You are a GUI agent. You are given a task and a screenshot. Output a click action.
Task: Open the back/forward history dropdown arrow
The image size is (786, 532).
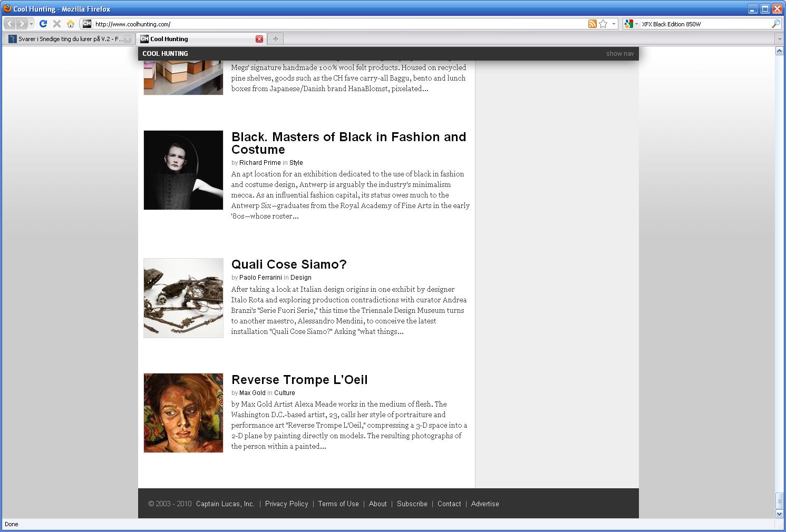pos(31,24)
